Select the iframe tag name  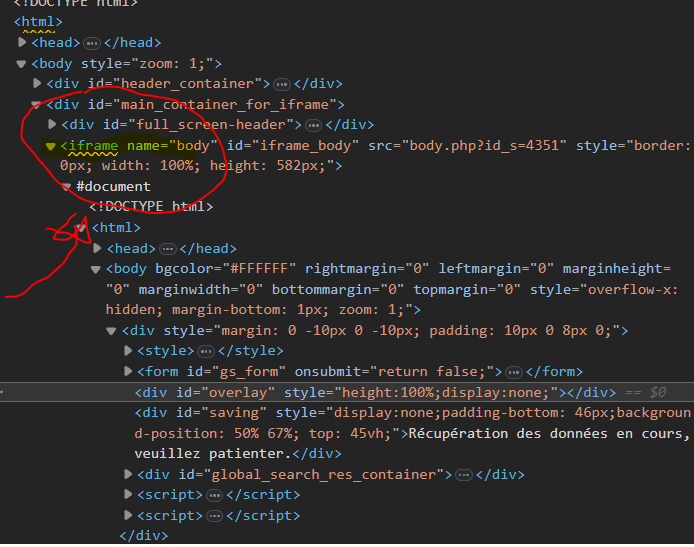(93, 146)
